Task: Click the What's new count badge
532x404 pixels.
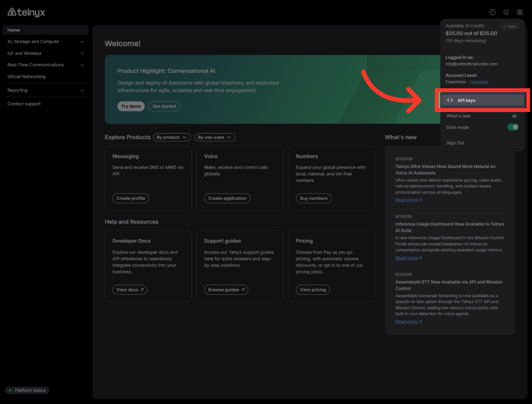Action: click(x=514, y=116)
